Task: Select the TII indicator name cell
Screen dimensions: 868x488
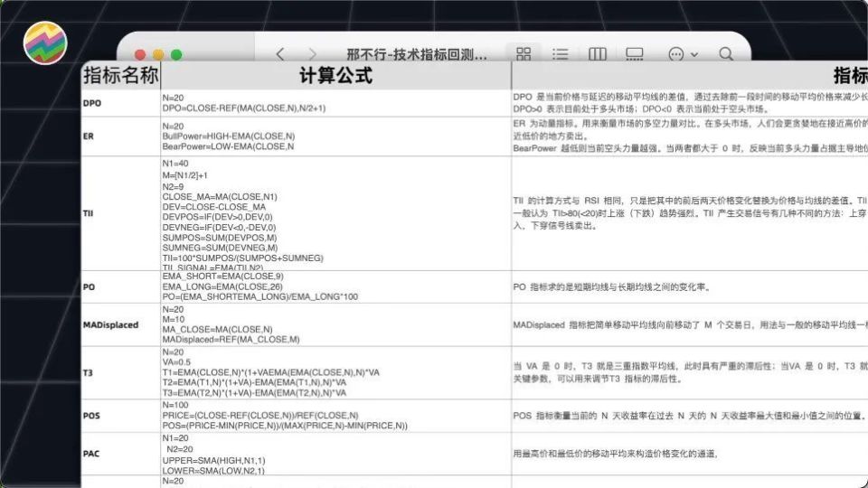Action: click(120, 213)
